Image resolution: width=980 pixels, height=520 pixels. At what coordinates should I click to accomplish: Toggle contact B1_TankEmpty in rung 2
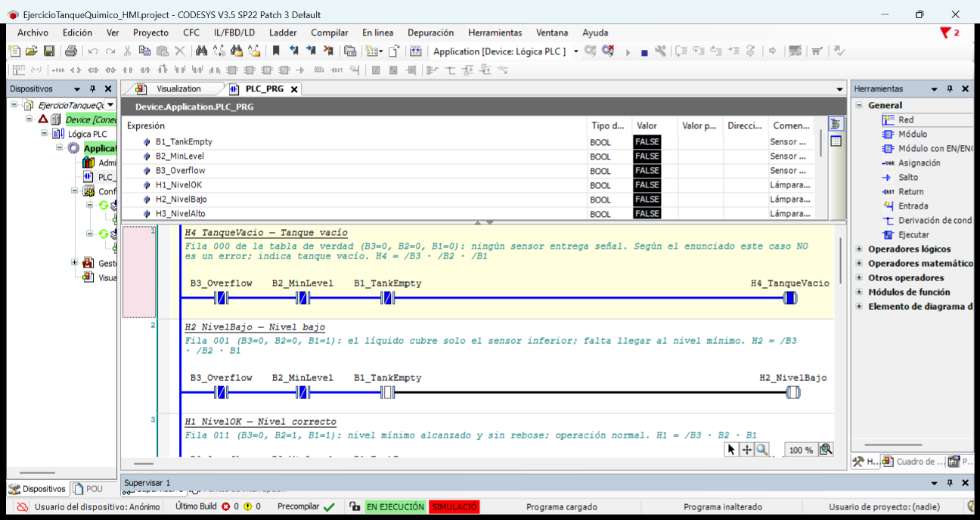point(387,392)
